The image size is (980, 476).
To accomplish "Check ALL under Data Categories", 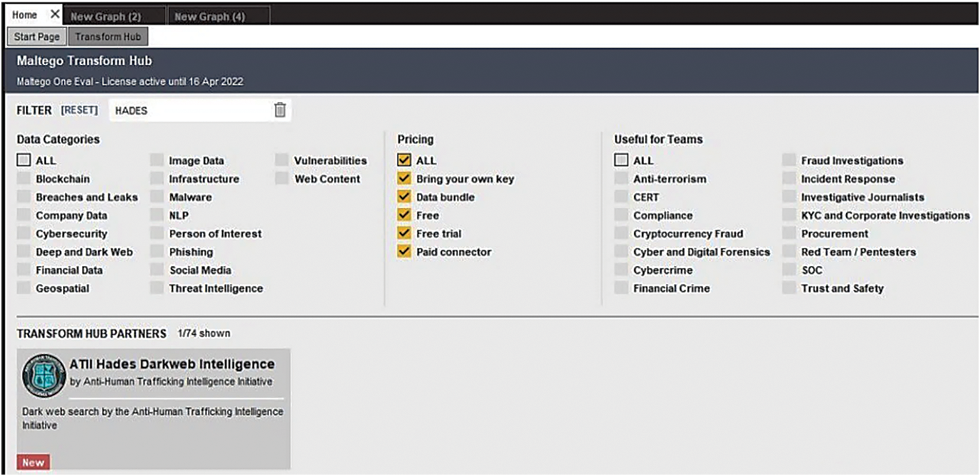I will 24,160.
